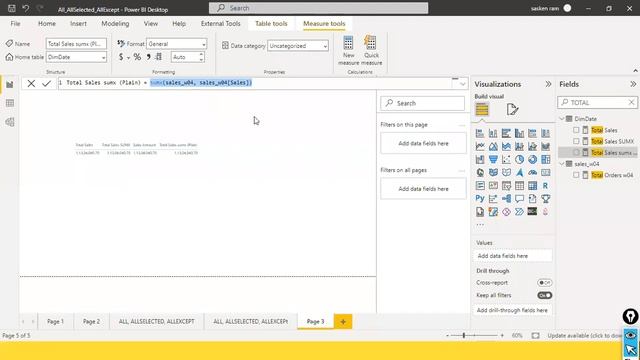The height and width of the screenshot is (360, 640).
Task: Select Scatter chart visual
Action: [506, 159]
